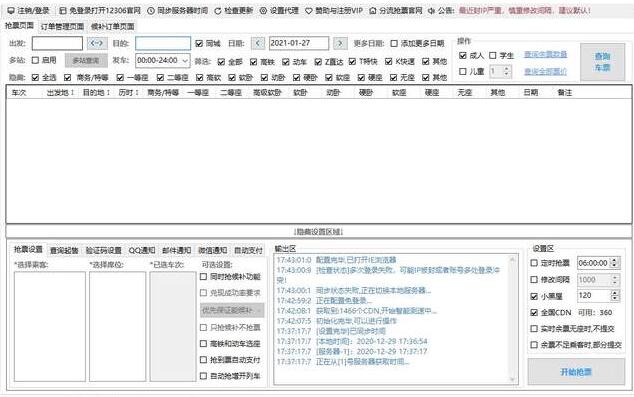The width and height of the screenshot is (634, 397).
Task: Enable the 同时抢候补功能 checkbox
Action: (203, 277)
